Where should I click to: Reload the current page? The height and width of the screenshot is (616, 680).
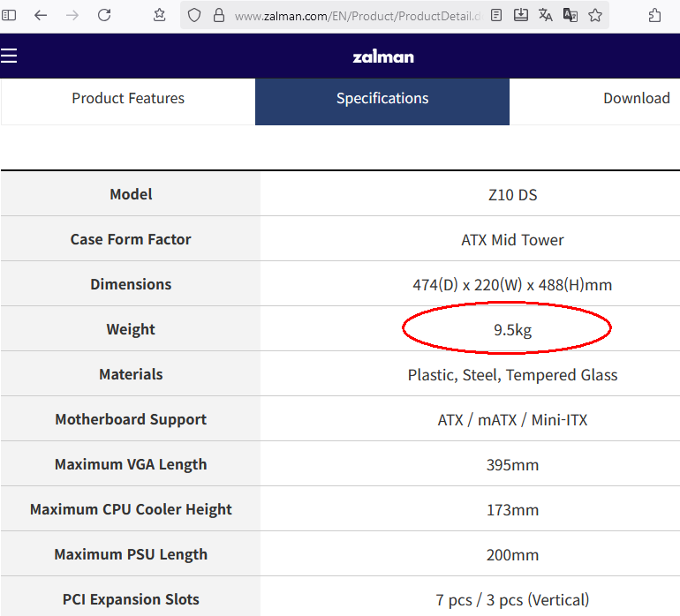104,15
